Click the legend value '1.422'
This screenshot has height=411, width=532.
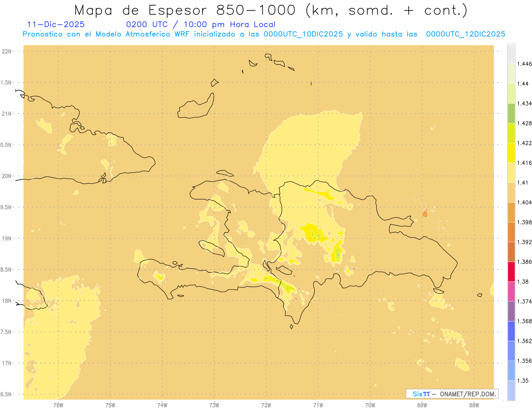pyautogui.click(x=524, y=143)
